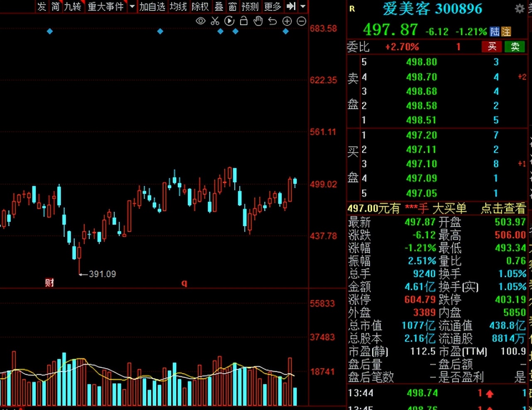Open the 发 tab
The width and height of the screenshot is (532, 410).
click(x=42, y=7)
